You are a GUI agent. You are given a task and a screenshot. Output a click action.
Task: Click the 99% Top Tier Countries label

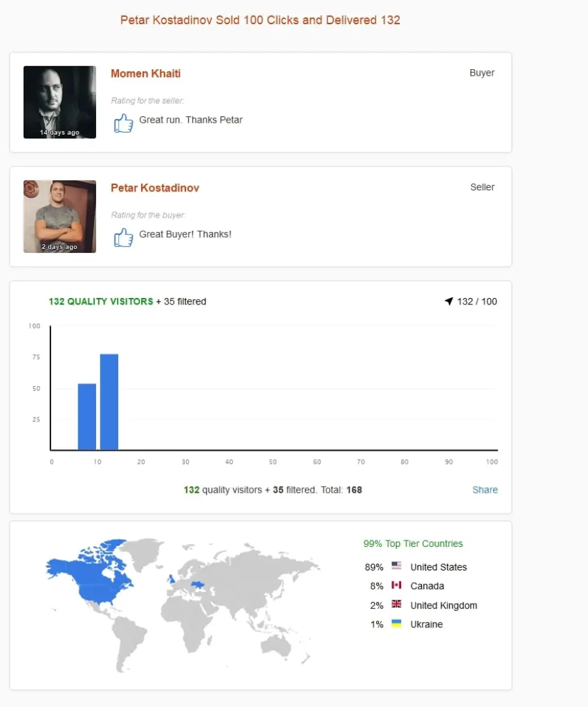[413, 544]
